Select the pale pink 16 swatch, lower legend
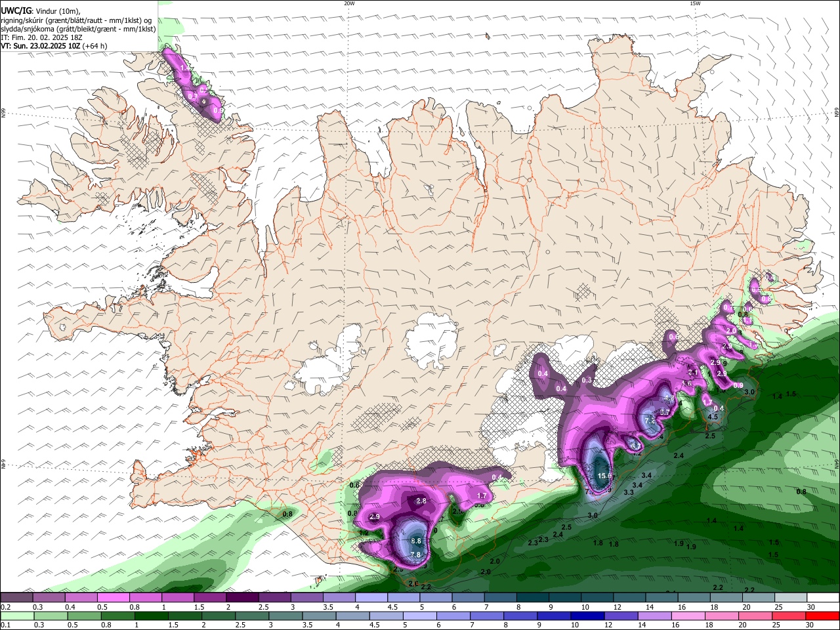840x630 pixels. (689, 616)
